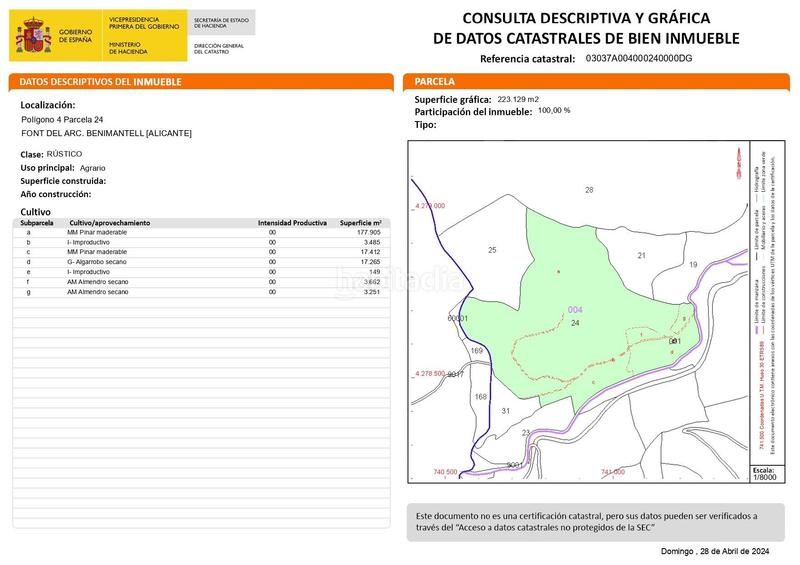Click the cadastral reference number 03037A004000240000DG
This screenshot has width=800, height=565.
tap(638, 59)
